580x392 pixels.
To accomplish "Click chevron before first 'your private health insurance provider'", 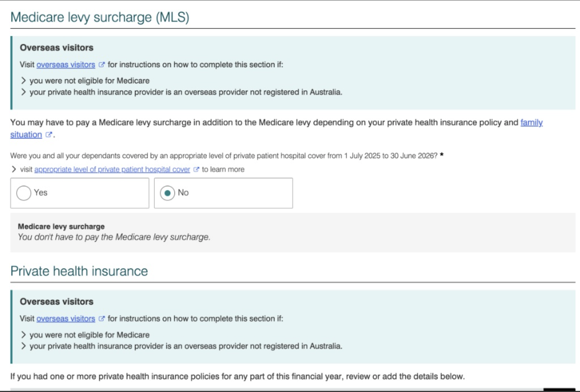I will (23, 92).
